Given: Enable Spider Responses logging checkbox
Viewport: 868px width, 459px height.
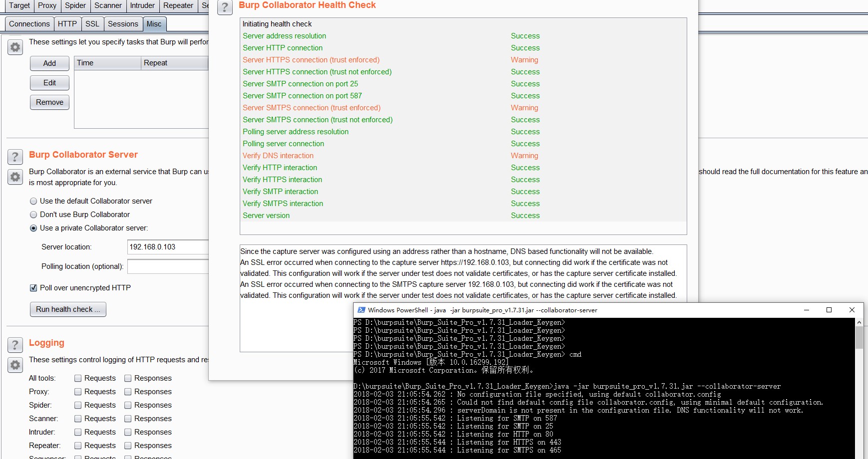Looking at the screenshot, I should 128,405.
